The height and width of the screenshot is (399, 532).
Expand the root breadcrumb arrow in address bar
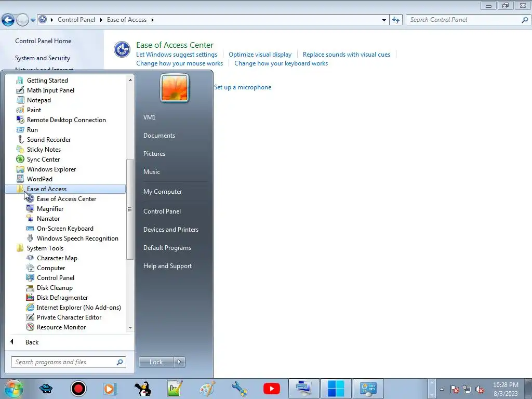(52, 20)
